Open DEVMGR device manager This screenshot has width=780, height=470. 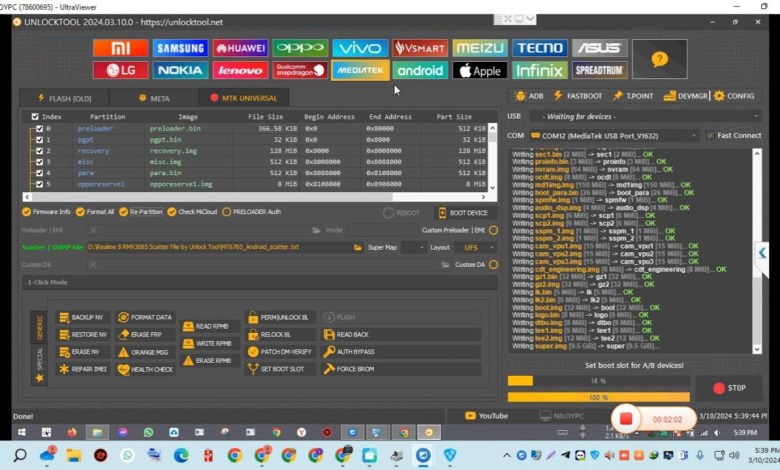[x=685, y=95]
